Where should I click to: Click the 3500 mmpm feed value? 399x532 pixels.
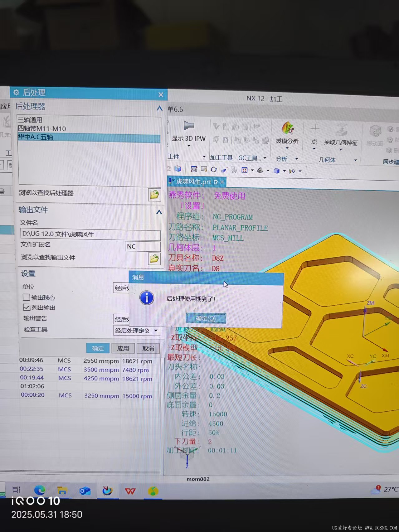coord(101,370)
